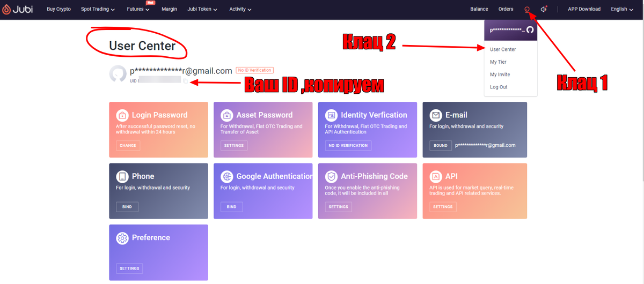The height and width of the screenshot is (284, 644).
Task: Open the Margin page
Action: 169,9
